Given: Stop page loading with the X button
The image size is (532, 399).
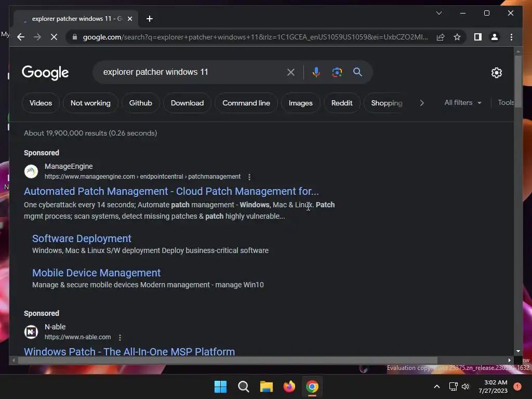Looking at the screenshot, I should (x=54, y=37).
